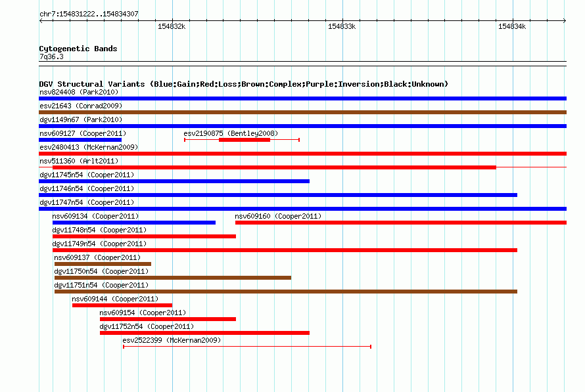This screenshot has width=585, height=392.
Task: Click the nsv609154 (Cooper2011) red bar
Action: click(168, 319)
